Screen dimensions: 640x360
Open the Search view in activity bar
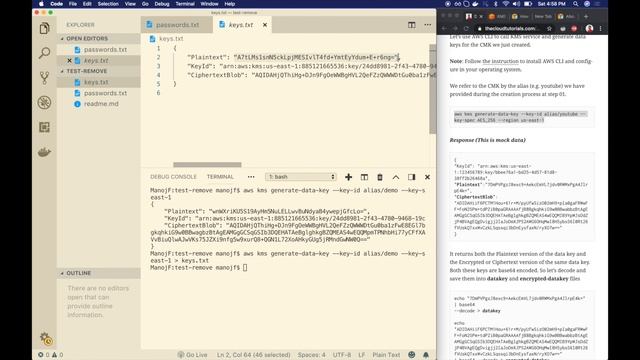point(44,53)
